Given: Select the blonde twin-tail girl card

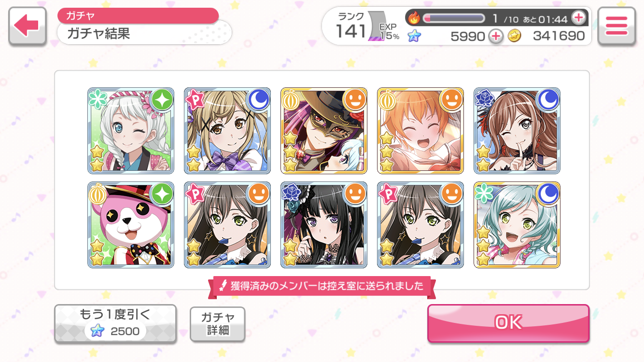Looking at the screenshot, I should (x=227, y=131).
